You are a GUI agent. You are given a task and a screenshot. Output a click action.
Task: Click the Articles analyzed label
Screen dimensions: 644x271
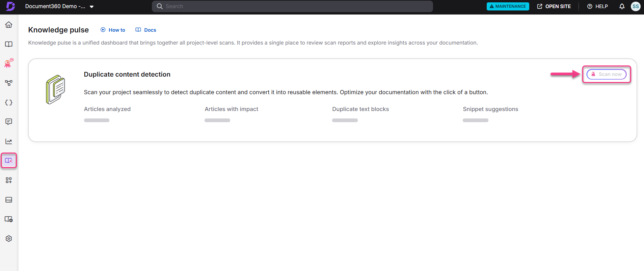pos(107,109)
